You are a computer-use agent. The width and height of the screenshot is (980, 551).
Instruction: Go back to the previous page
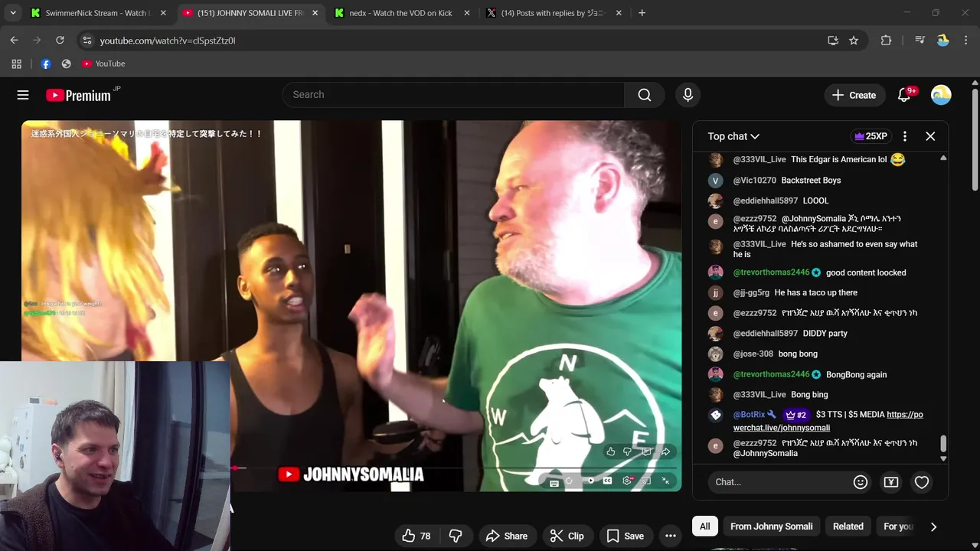[14, 41]
